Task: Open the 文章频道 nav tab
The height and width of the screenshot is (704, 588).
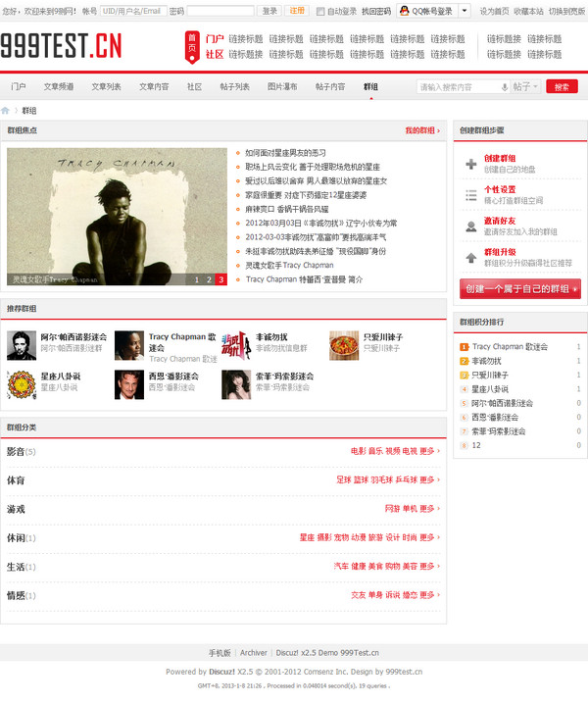Action: (x=59, y=86)
